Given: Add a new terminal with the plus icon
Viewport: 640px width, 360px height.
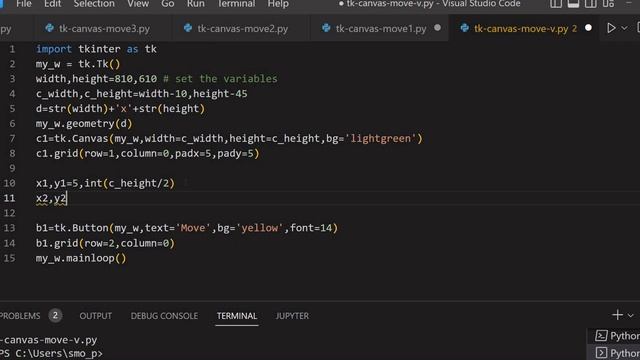Looking at the screenshot, I should pyautogui.click(x=617, y=315).
